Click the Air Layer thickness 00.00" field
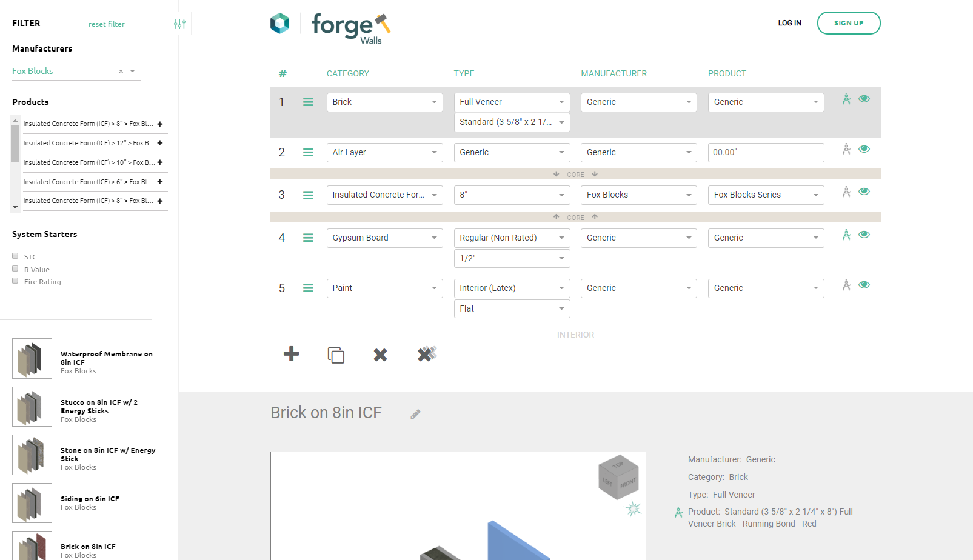Viewport: 973px width, 560px height. click(x=766, y=152)
